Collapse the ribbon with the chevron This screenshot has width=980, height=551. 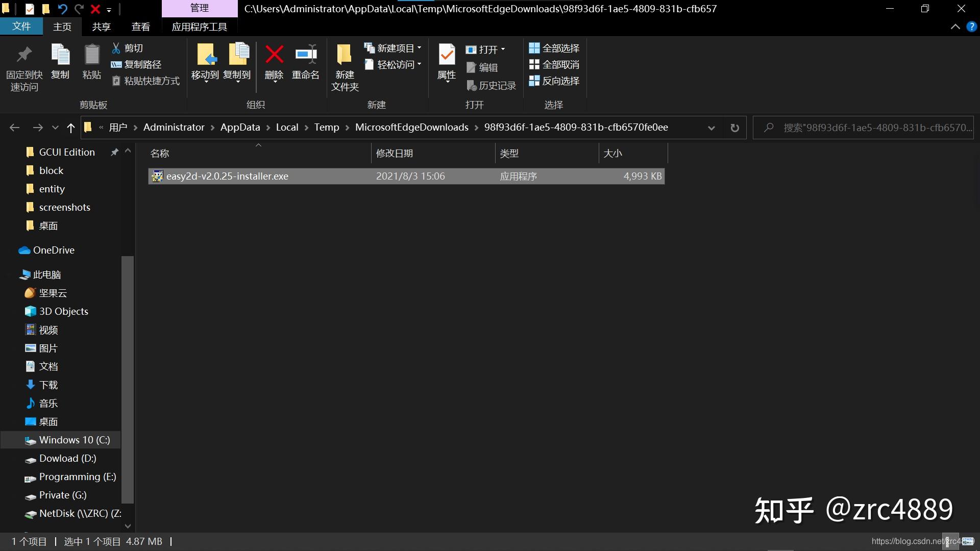tap(955, 27)
